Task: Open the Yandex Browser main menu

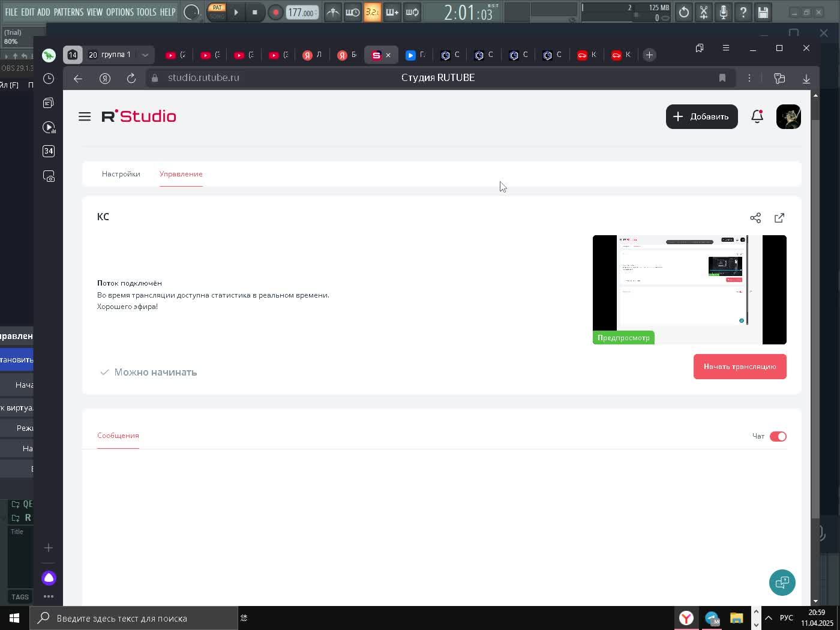Action: pos(726,48)
